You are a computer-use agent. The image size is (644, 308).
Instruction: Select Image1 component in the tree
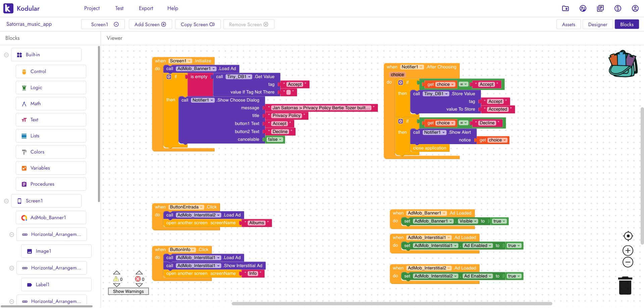click(56, 251)
